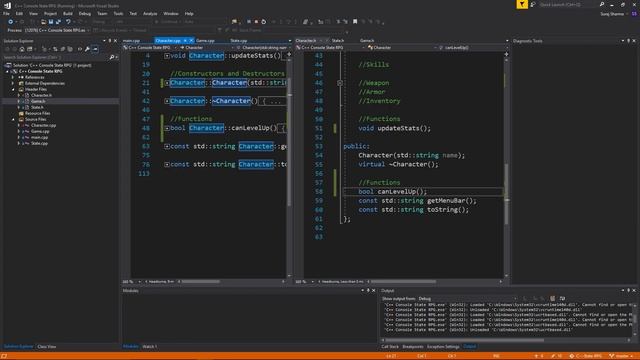
Task: Open the File menu
Action: pos(6,13)
